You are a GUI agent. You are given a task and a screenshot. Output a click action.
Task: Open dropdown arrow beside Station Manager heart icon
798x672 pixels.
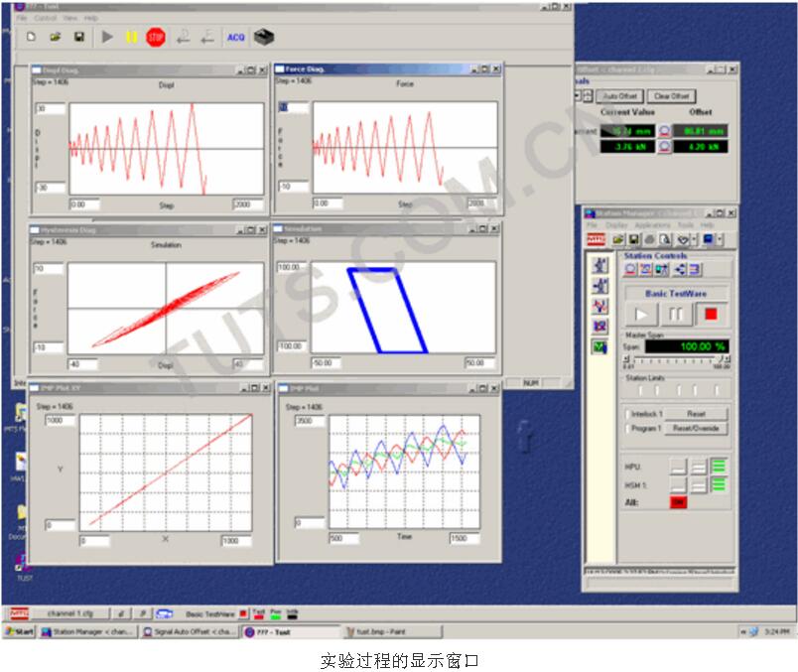coord(693,239)
